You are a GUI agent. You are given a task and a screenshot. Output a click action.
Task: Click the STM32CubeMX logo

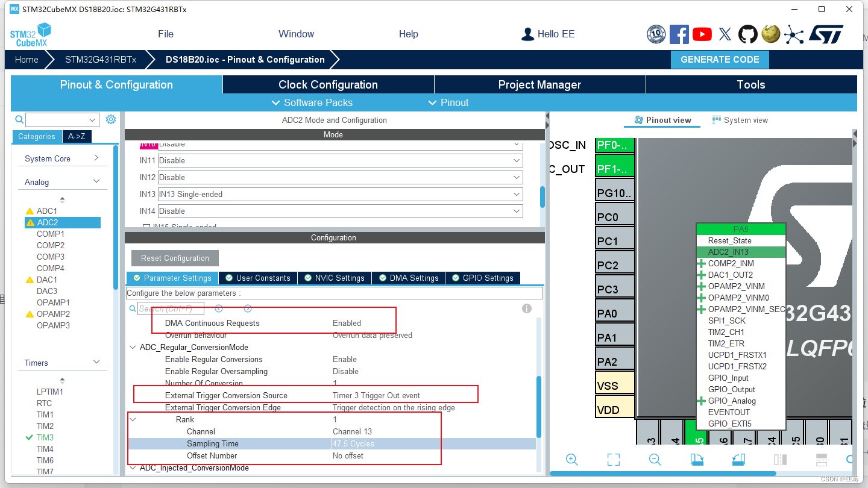coord(31,34)
